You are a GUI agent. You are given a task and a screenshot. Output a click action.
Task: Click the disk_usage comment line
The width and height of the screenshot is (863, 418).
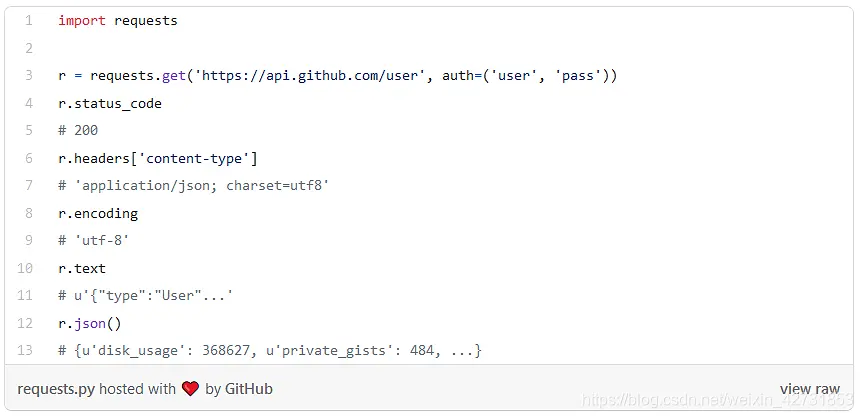(x=270, y=350)
